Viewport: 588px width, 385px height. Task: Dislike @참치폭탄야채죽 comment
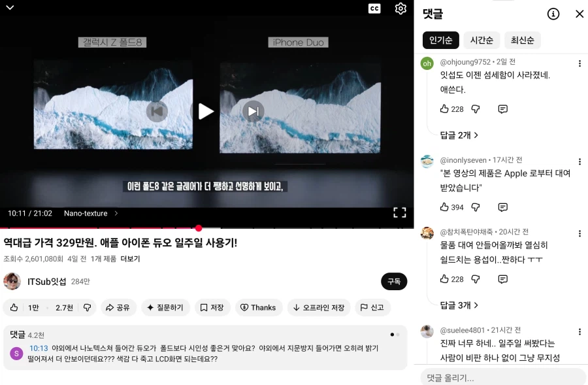(x=476, y=279)
